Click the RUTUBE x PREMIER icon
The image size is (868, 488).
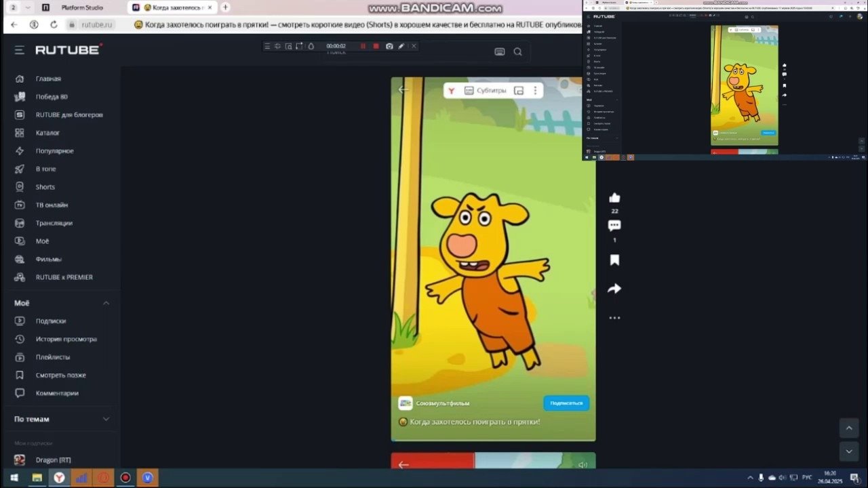click(20, 277)
